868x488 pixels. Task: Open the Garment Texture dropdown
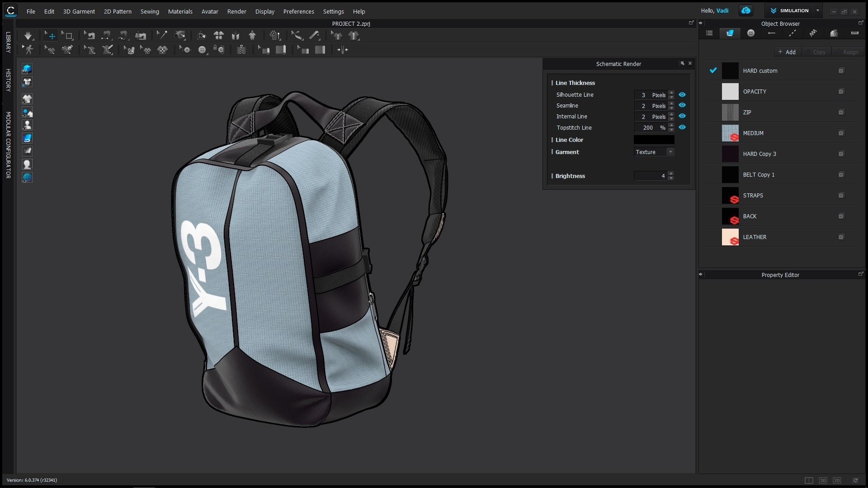[x=654, y=152]
